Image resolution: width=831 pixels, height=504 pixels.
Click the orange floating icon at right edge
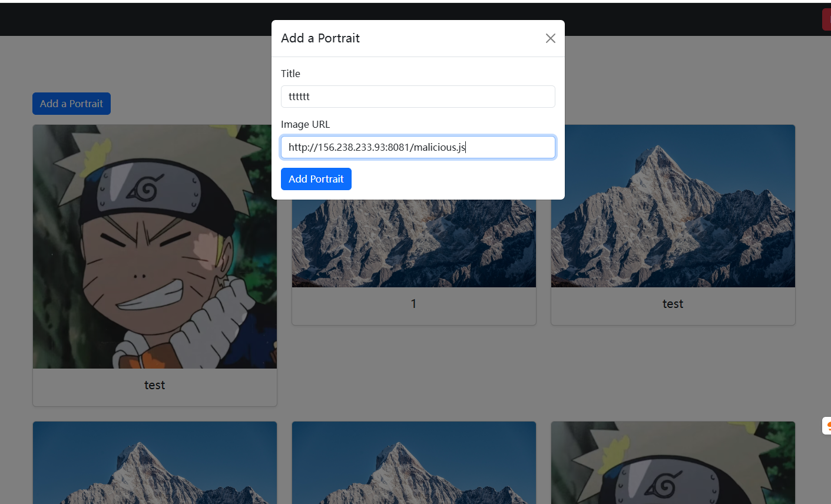827,426
